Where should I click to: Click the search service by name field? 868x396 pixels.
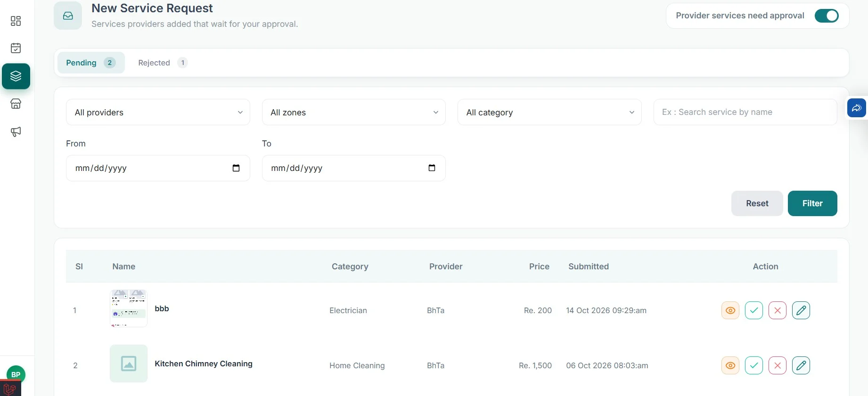pyautogui.click(x=745, y=112)
